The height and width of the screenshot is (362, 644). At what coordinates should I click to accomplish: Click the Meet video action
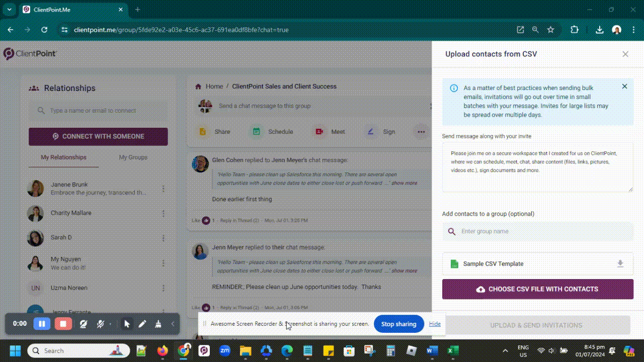330,132
